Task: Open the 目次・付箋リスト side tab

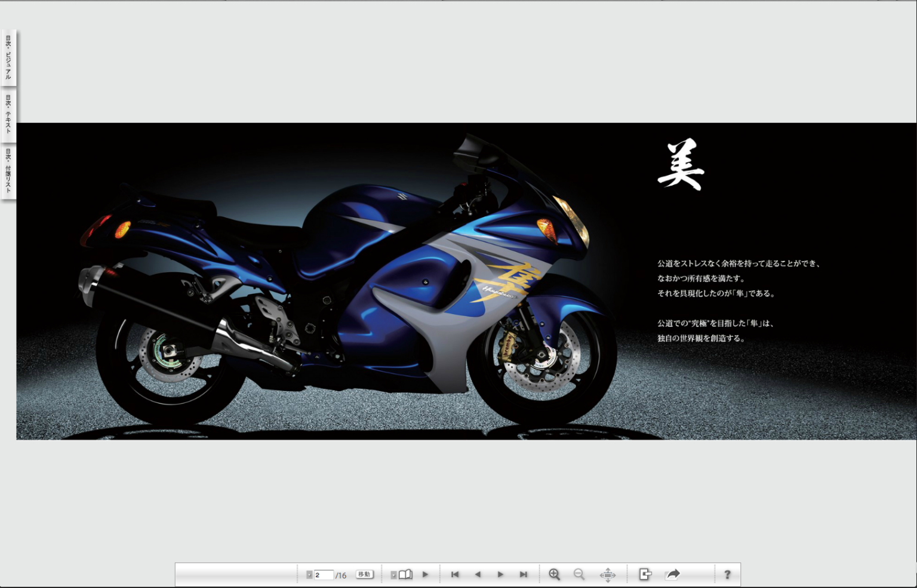Action: pyautogui.click(x=8, y=171)
